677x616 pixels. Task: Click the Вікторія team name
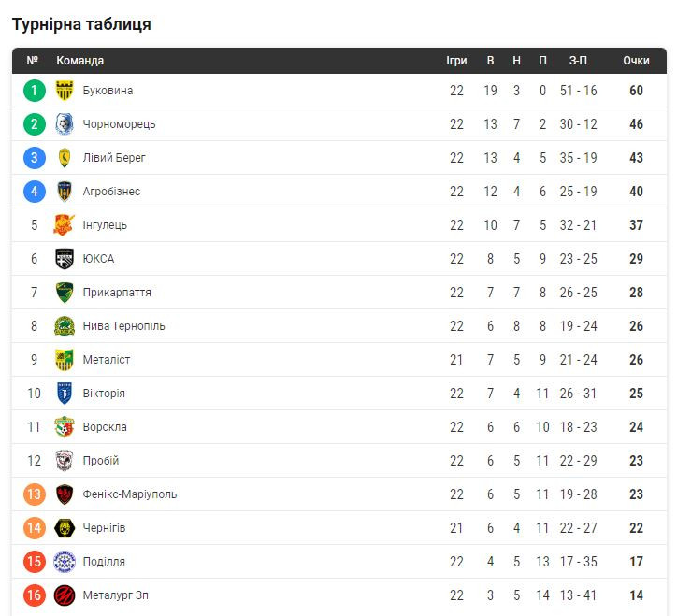104,394
